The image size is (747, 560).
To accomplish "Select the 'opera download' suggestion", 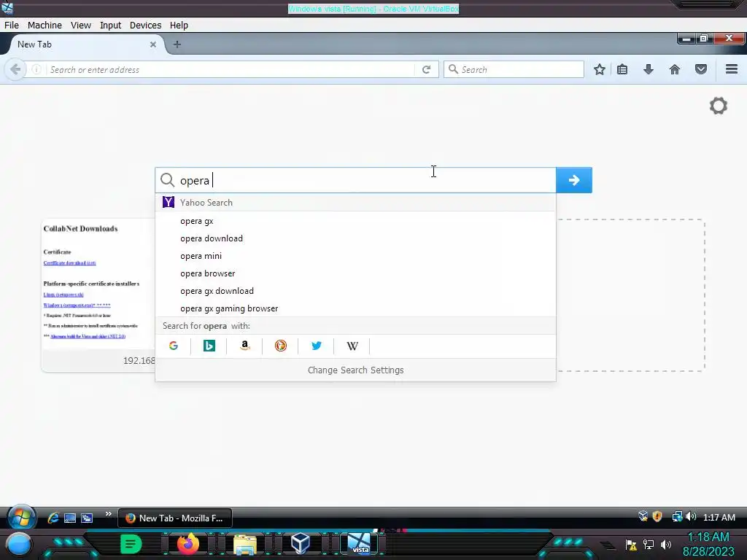I will pos(355,238).
